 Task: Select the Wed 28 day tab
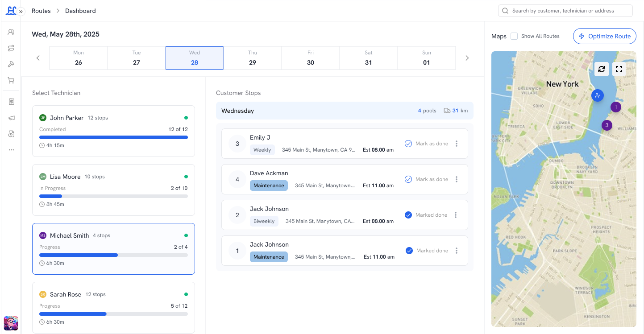195,58
